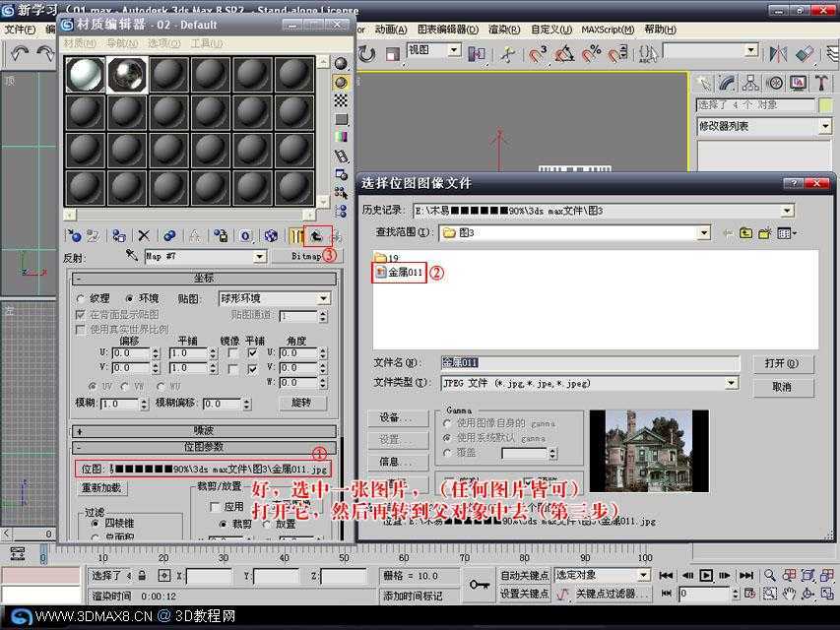Click the Up One Level folder icon
This screenshot has height=630, width=840.
point(745,233)
